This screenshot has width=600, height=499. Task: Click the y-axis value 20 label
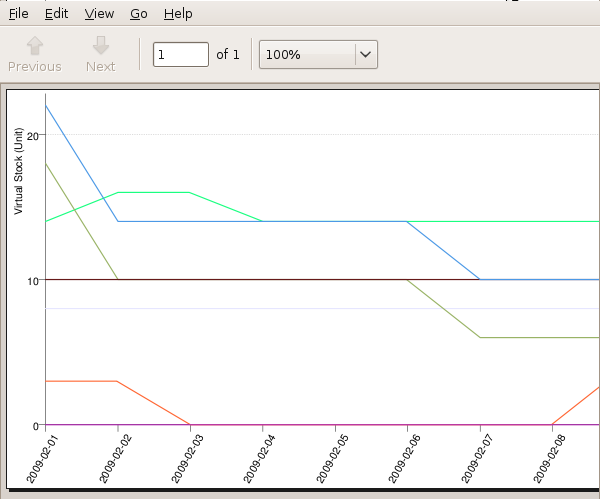coord(33,136)
